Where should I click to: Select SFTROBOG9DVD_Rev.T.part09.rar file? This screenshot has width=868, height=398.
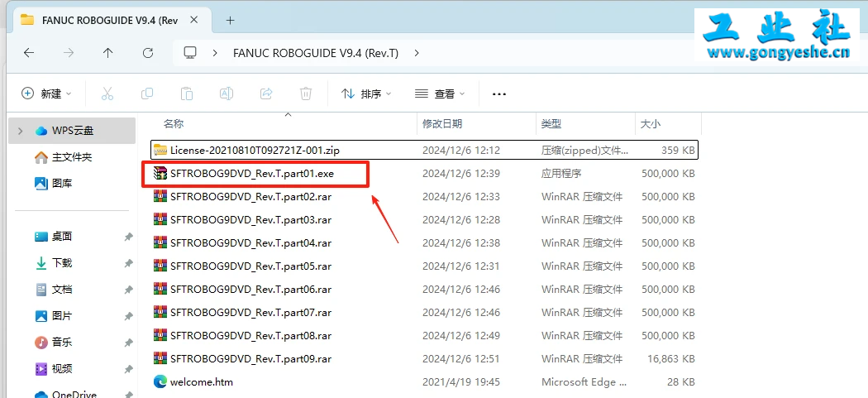pos(425,358)
